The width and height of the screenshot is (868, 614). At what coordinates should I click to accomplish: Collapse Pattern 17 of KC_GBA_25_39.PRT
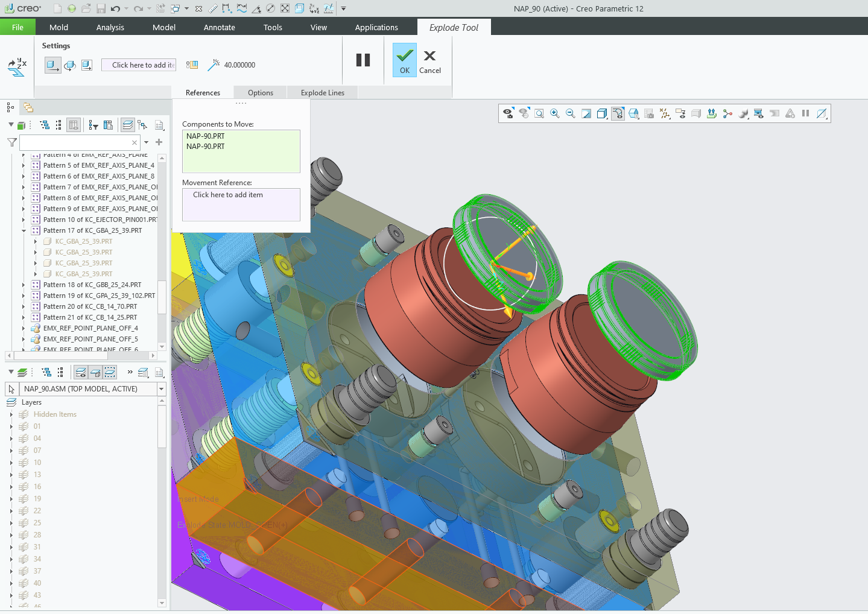pyautogui.click(x=24, y=230)
